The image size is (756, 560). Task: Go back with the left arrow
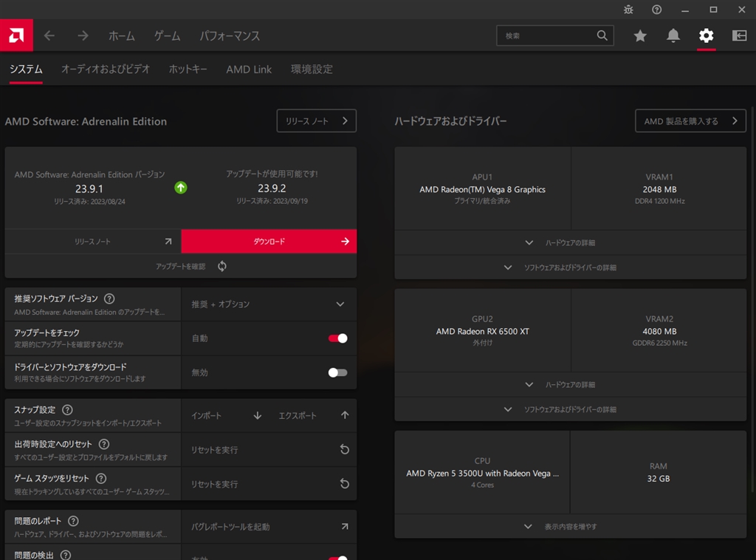pos(49,35)
